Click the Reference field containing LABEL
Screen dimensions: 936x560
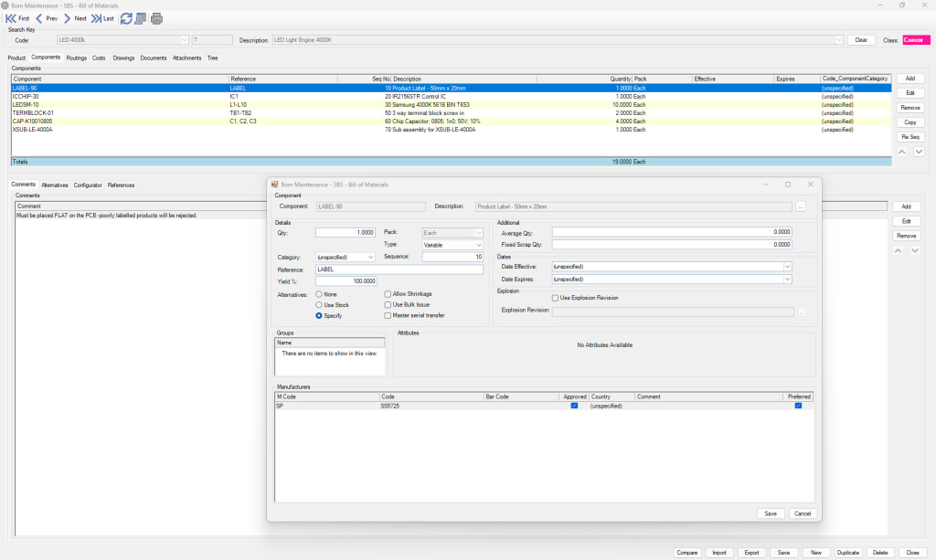(399, 269)
